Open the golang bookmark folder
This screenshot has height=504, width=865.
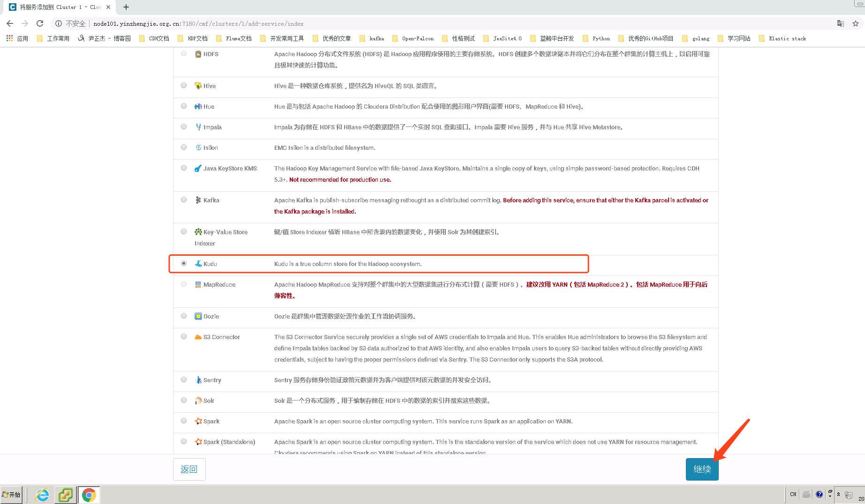point(696,38)
